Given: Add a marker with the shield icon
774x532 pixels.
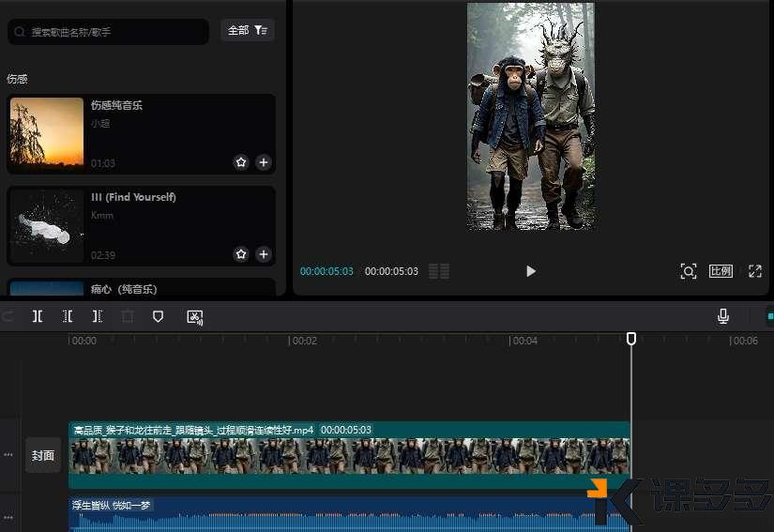Looking at the screenshot, I should coord(158,316).
